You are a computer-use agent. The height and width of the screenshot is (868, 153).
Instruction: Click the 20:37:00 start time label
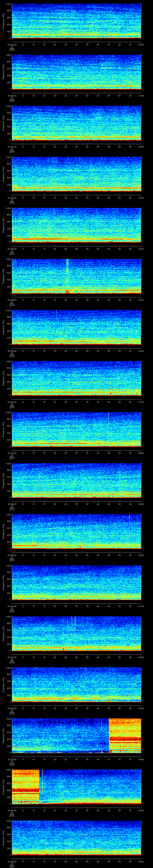12,453
